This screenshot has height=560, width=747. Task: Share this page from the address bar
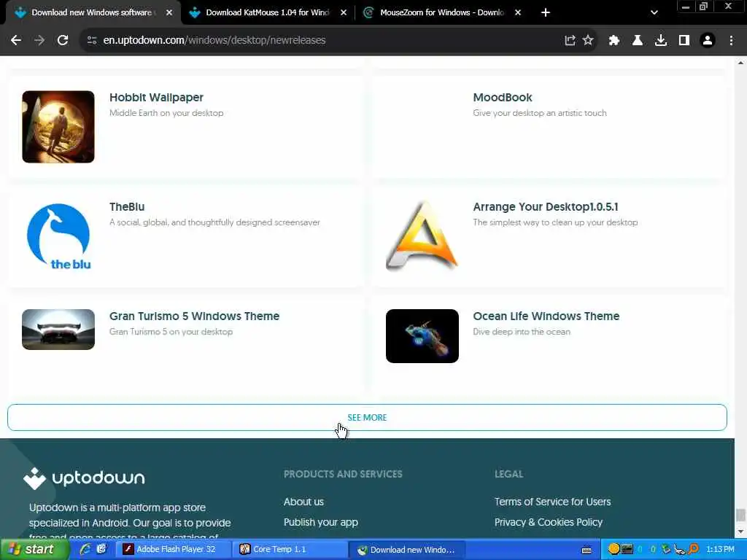tap(570, 41)
